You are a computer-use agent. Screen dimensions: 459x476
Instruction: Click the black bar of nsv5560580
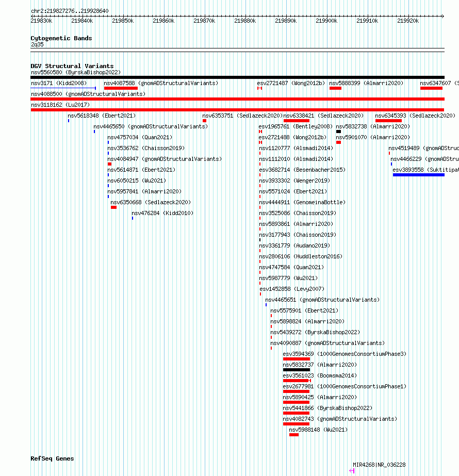[237, 77]
